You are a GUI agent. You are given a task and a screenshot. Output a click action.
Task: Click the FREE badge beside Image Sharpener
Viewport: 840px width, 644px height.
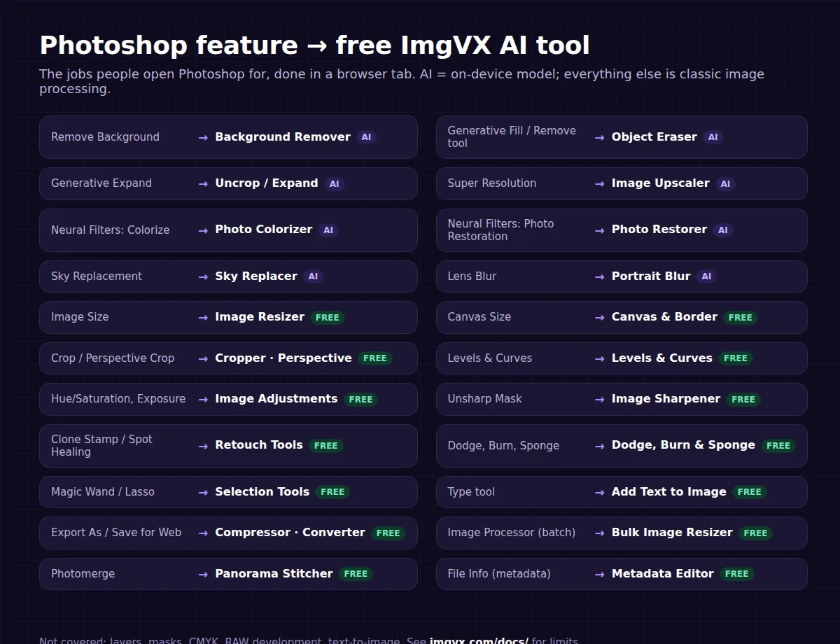(x=743, y=400)
